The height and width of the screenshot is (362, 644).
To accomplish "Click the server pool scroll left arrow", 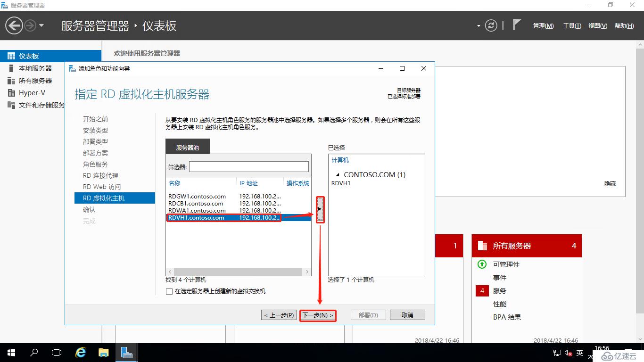I will pos(169,271).
